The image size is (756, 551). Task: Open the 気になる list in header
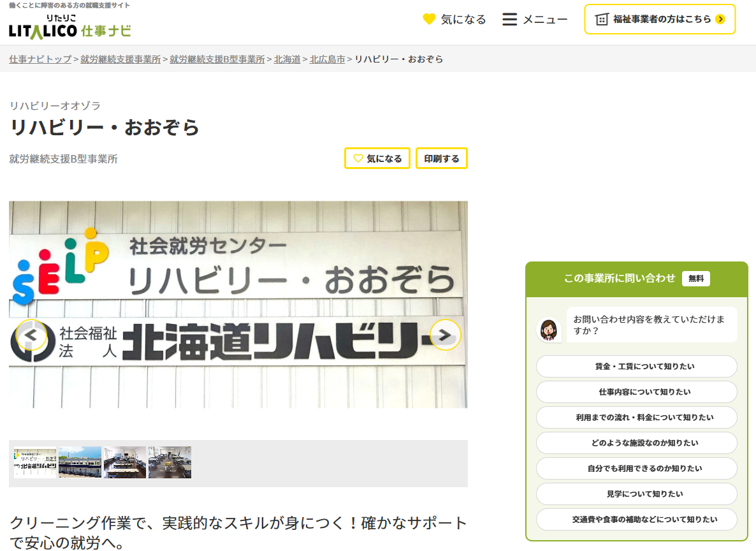454,19
